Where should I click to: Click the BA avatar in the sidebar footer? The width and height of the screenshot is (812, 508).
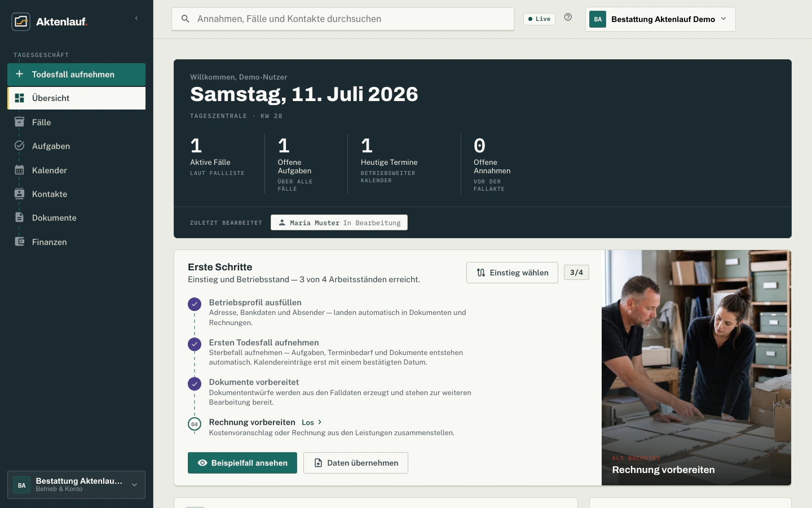coord(21,485)
